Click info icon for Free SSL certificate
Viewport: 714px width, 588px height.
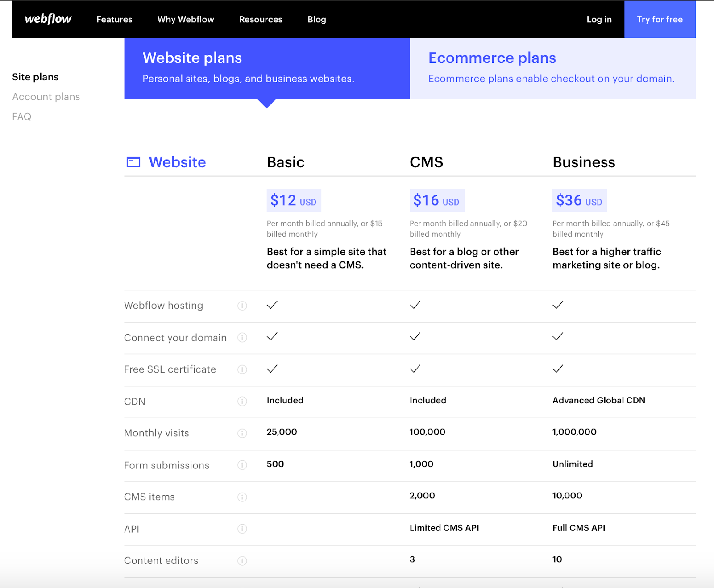(242, 369)
